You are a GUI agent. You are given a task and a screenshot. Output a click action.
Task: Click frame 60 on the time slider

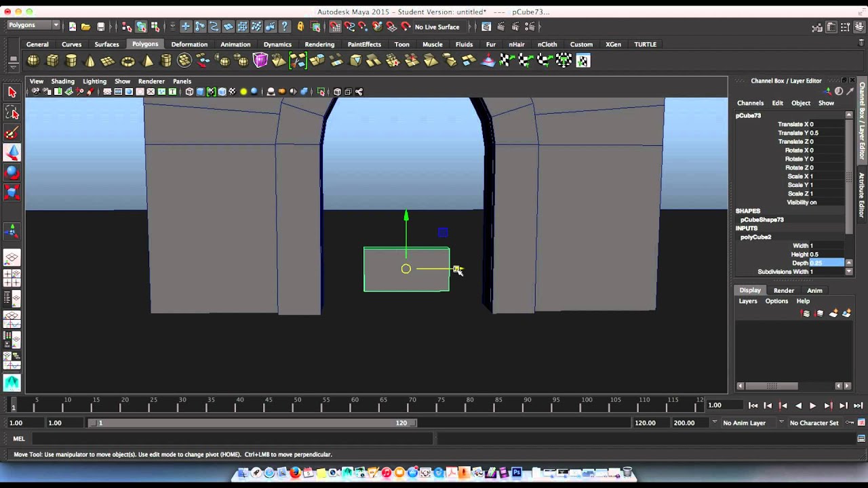pos(355,405)
